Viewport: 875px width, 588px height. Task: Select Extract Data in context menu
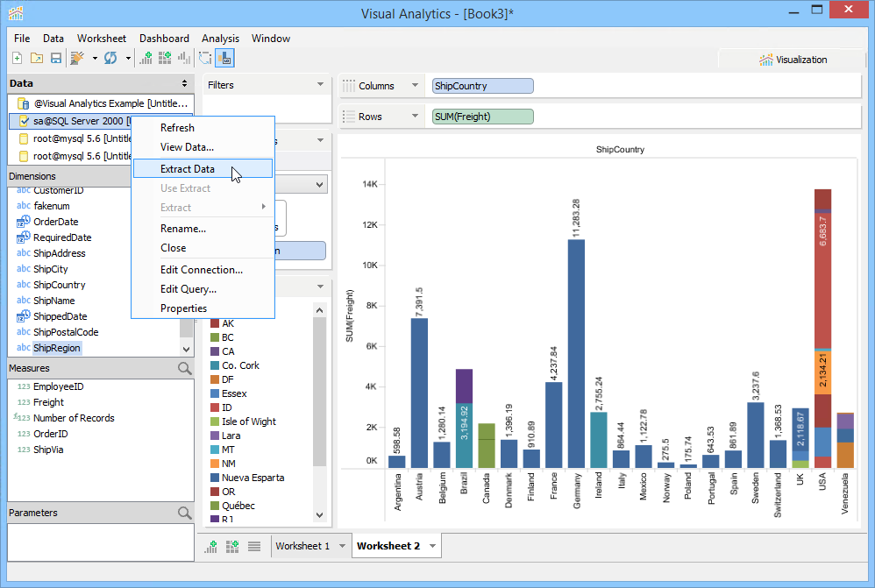(203, 169)
